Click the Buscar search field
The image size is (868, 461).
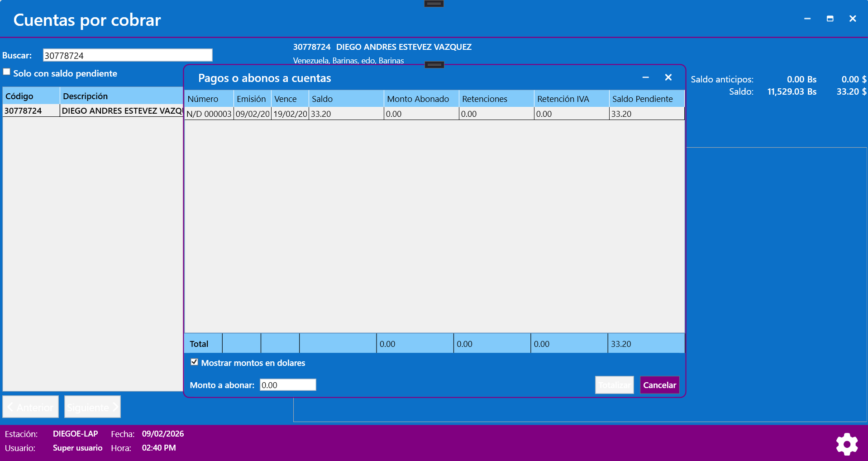point(127,55)
